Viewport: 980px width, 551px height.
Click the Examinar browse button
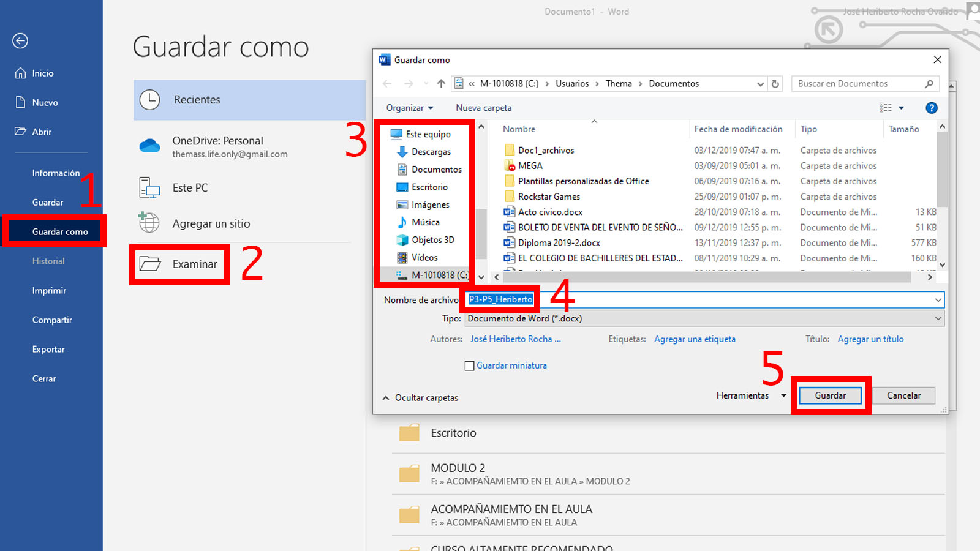179,264
